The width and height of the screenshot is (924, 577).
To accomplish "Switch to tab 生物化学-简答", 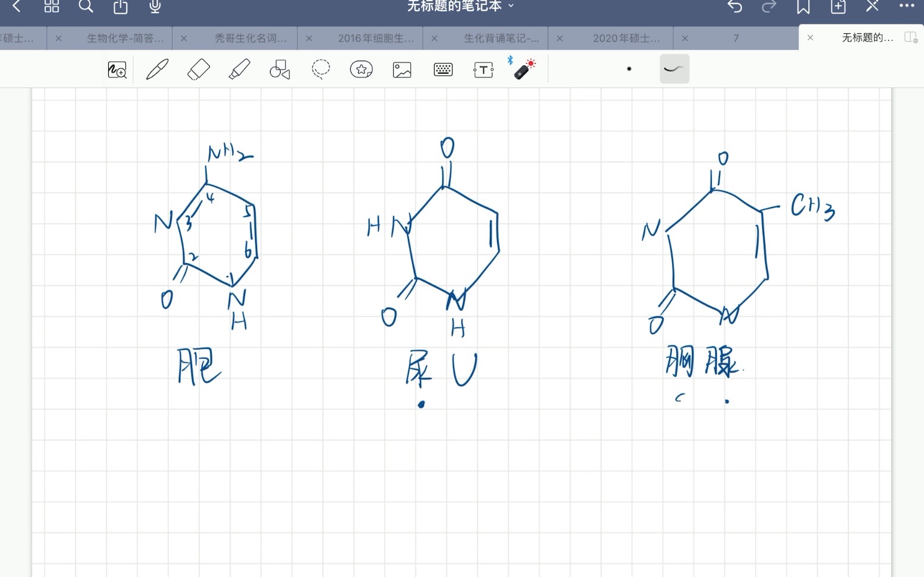I will click(125, 38).
